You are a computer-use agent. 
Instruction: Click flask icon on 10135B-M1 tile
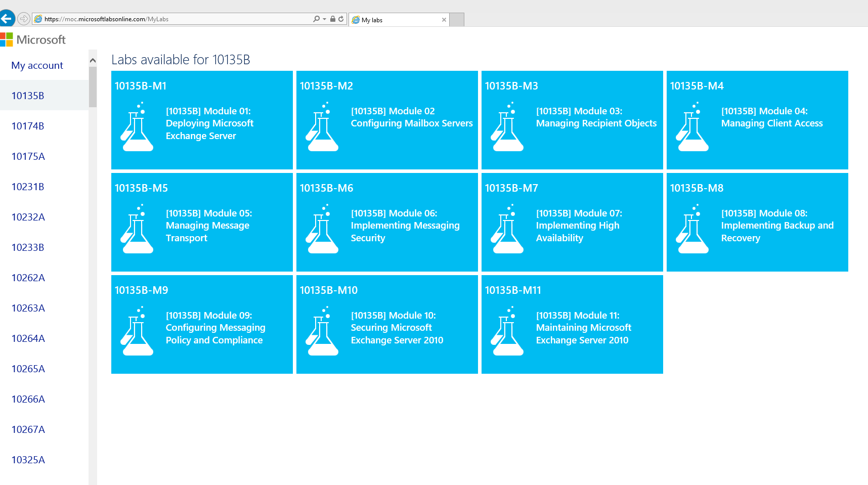tap(137, 126)
